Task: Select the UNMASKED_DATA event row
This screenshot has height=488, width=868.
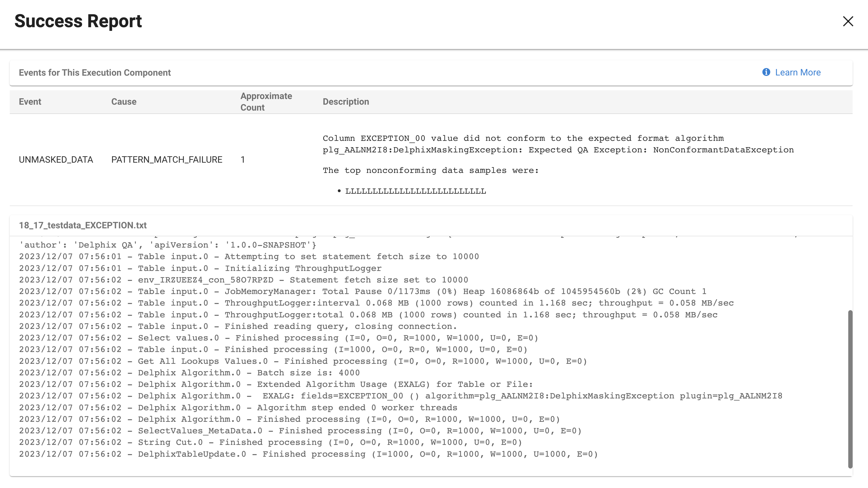Action: point(56,159)
